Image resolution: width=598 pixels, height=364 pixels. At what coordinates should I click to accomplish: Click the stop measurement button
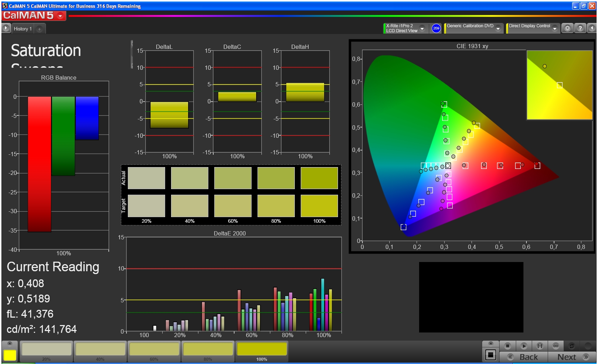[508, 346]
